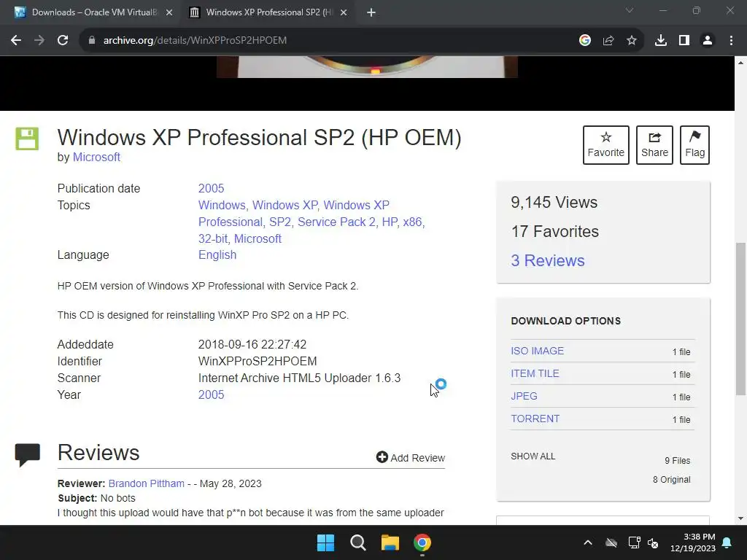
Task: Click the share page icon in address bar
Action: tap(608, 41)
